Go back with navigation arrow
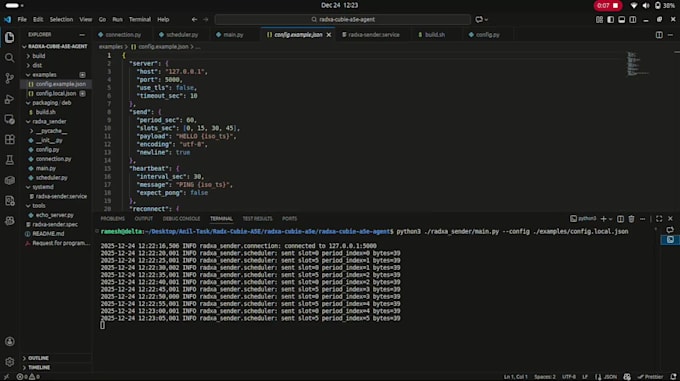The width and height of the screenshot is (680, 381). pyautogui.click(x=194, y=20)
